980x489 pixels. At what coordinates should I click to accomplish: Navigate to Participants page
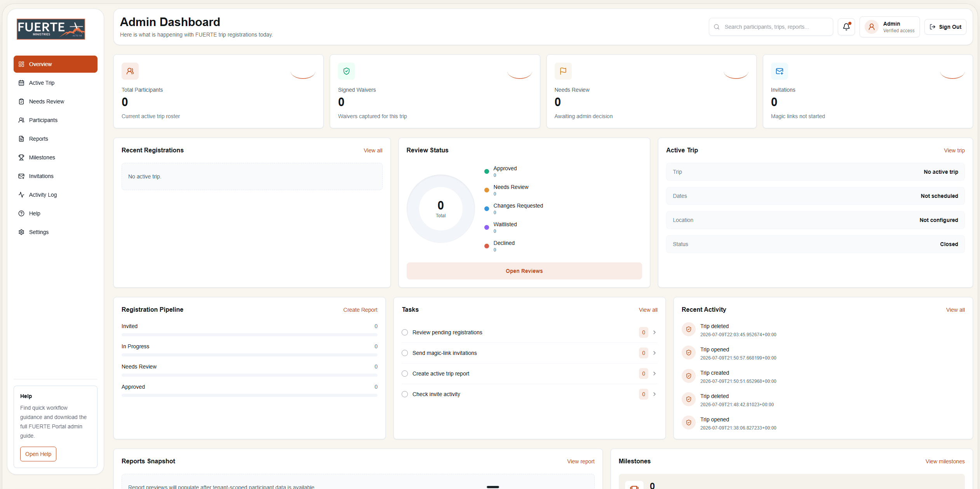point(56,120)
